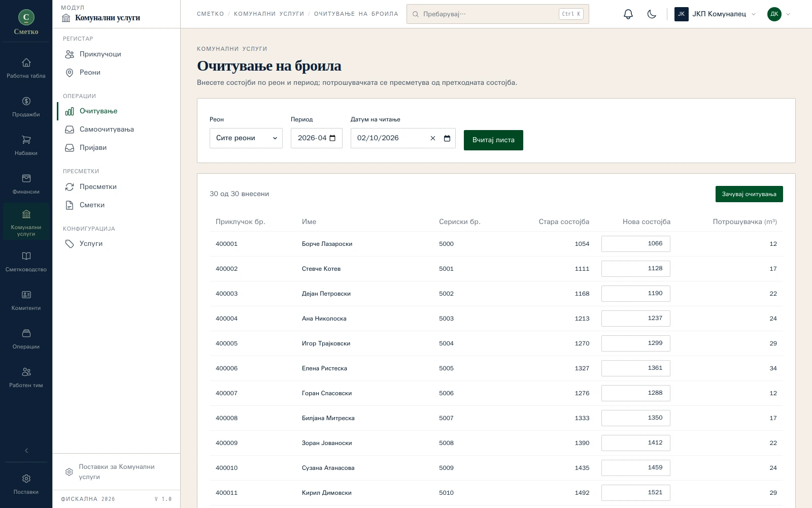Viewport: 812px width, 508px height.
Task: Edit new reading for Борче Лазароски
Action: click(x=635, y=244)
